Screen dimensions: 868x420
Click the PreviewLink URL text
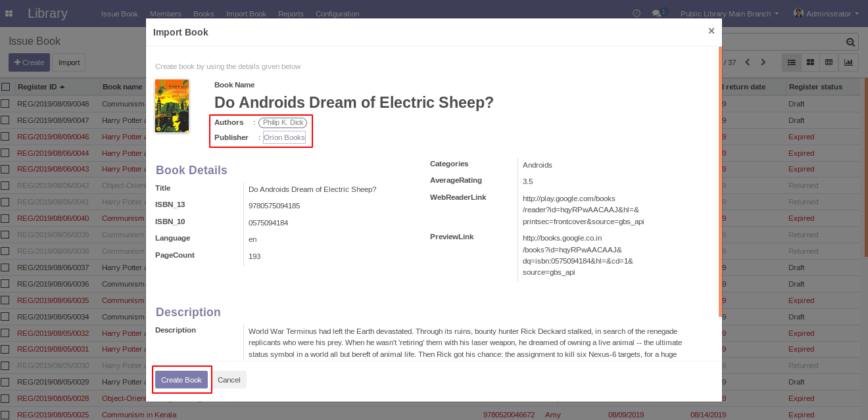pyautogui.click(x=578, y=255)
